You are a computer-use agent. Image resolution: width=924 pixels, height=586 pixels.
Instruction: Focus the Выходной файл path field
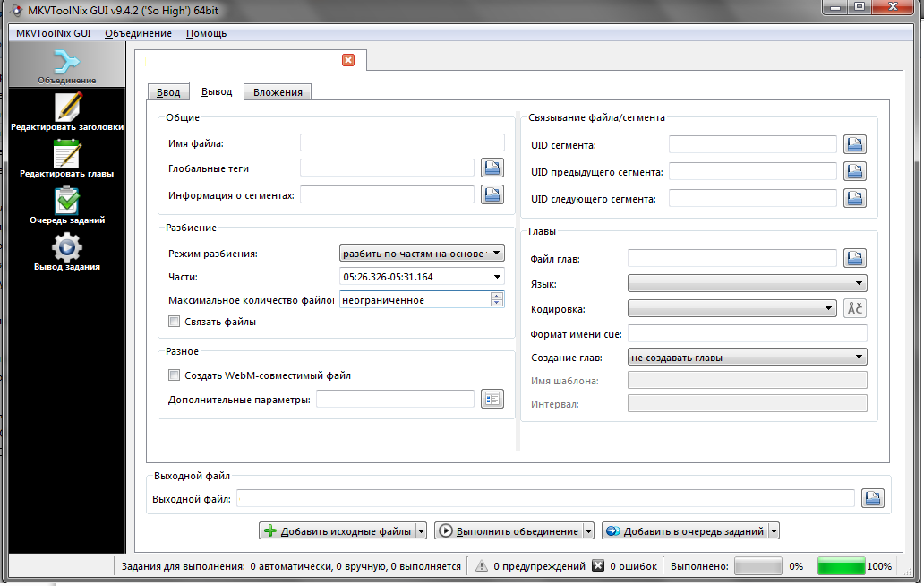click(545, 498)
